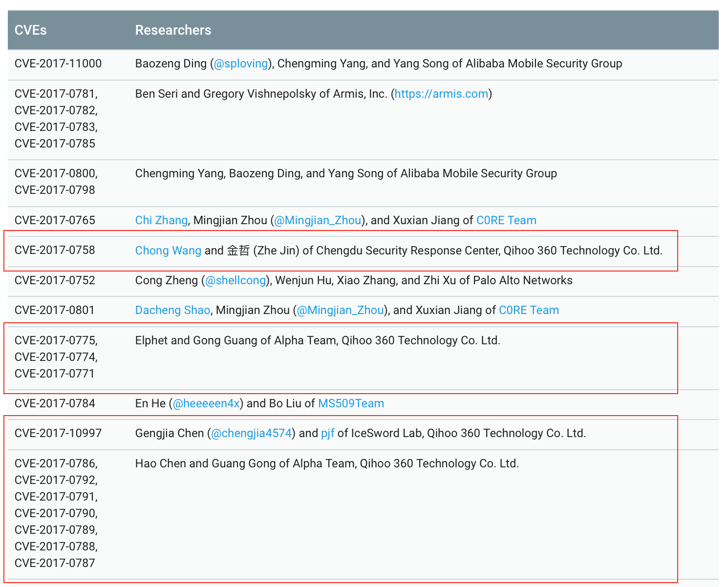Select the Palo Alto Networks text
This screenshot has height=587, width=728.
523,280
